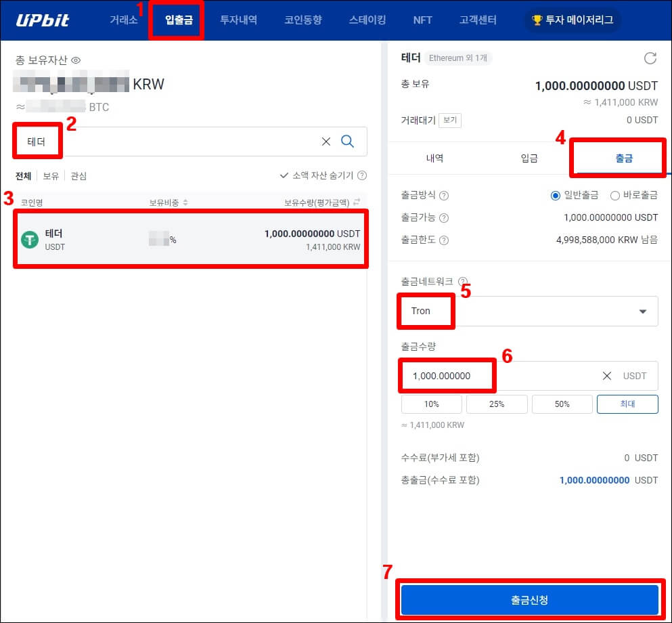Click the trophy icon in 투자 메이저리그
The image size is (672, 623).
click(537, 20)
